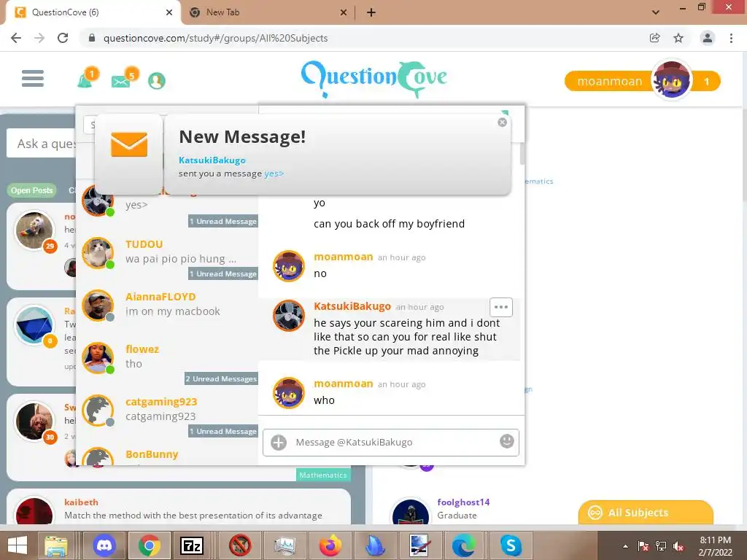Open KatsukiBakugo link in notification
The width and height of the screenshot is (747, 560).
212,160
